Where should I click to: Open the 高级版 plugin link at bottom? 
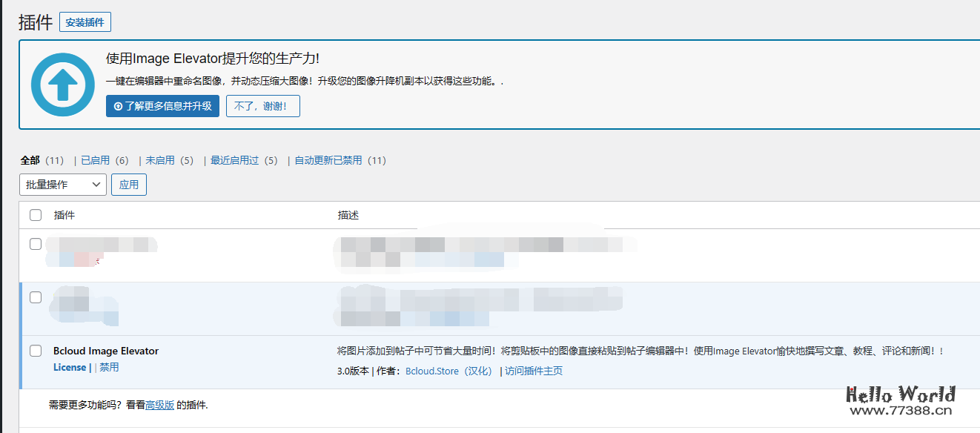click(158, 405)
